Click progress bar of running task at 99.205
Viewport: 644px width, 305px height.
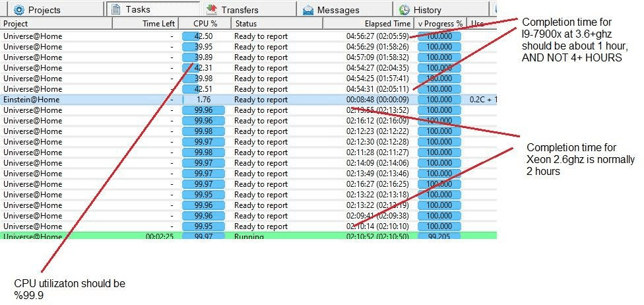click(439, 236)
